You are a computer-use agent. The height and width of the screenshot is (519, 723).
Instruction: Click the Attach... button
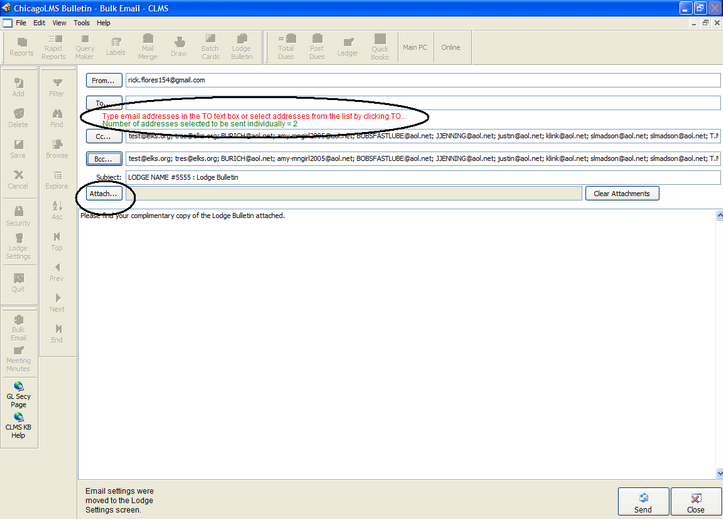pos(104,193)
